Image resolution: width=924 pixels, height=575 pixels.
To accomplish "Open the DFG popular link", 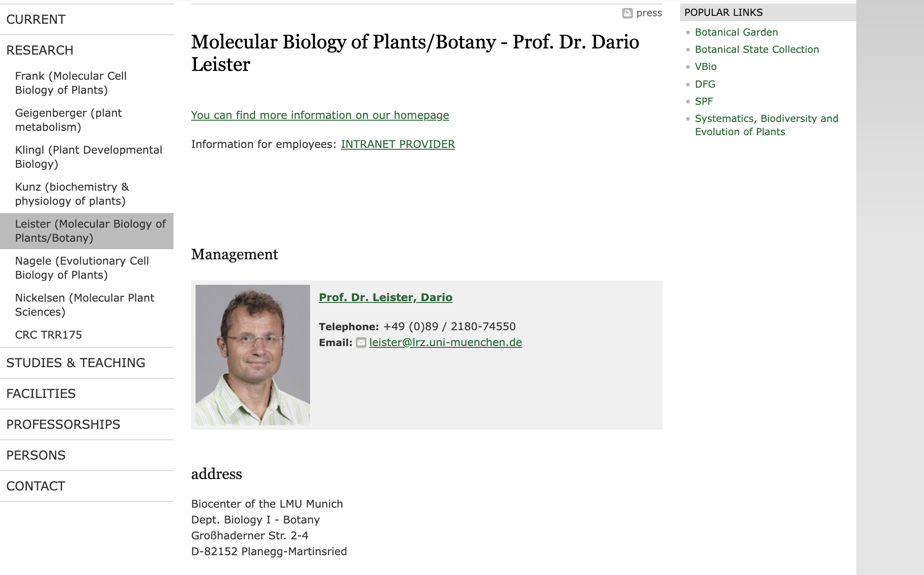I will tap(705, 84).
